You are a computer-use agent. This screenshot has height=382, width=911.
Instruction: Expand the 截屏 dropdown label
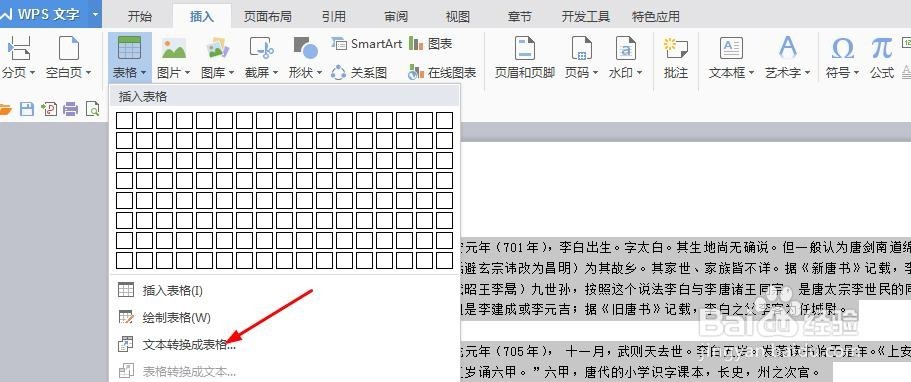pos(261,73)
